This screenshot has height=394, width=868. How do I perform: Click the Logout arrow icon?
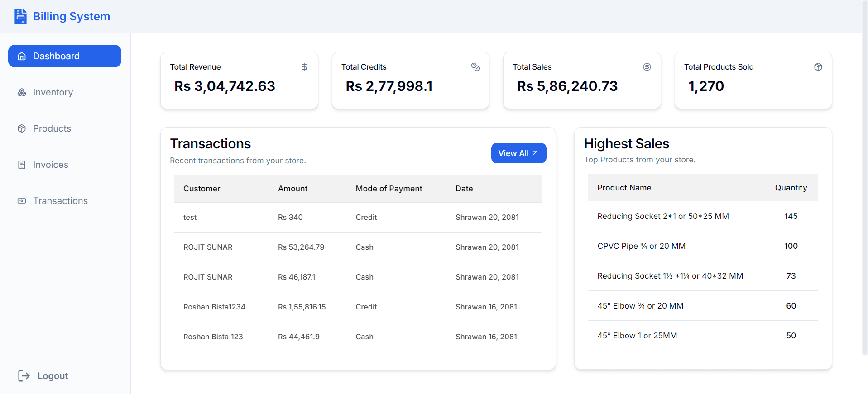[24, 376]
